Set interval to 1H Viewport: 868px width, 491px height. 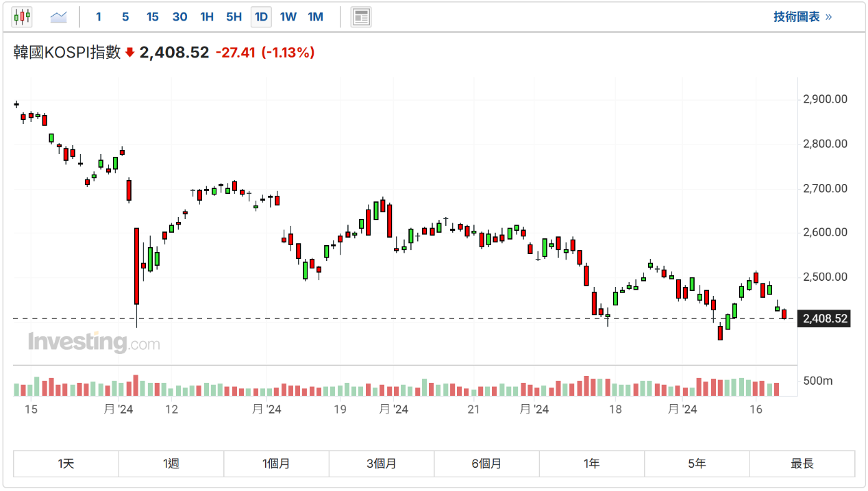click(207, 16)
